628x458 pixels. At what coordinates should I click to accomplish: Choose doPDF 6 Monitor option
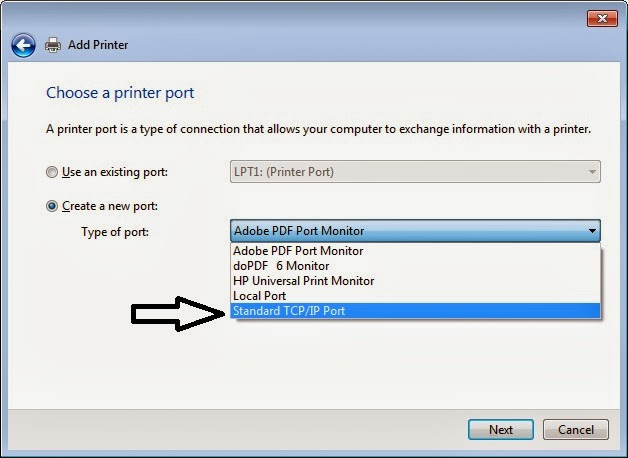point(282,266)
